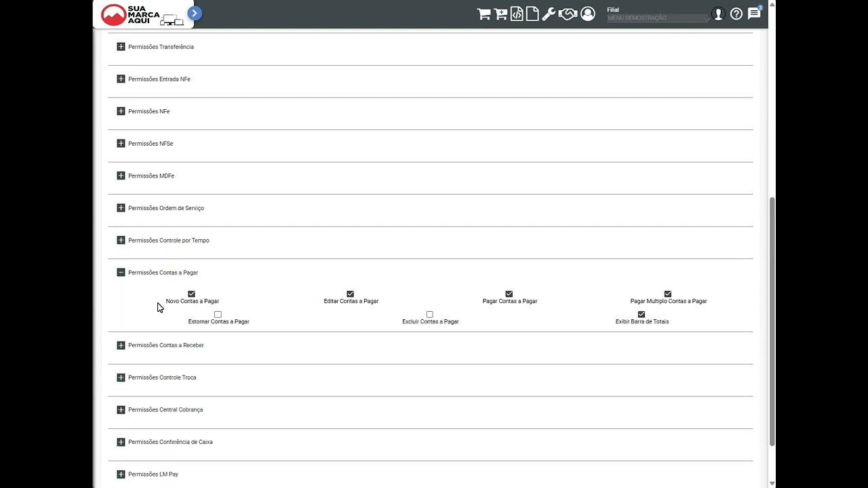Click the 'Permissões Central Cobrança' label text
Viewport: 868px width, 488px height.
[x=165, y=409]
